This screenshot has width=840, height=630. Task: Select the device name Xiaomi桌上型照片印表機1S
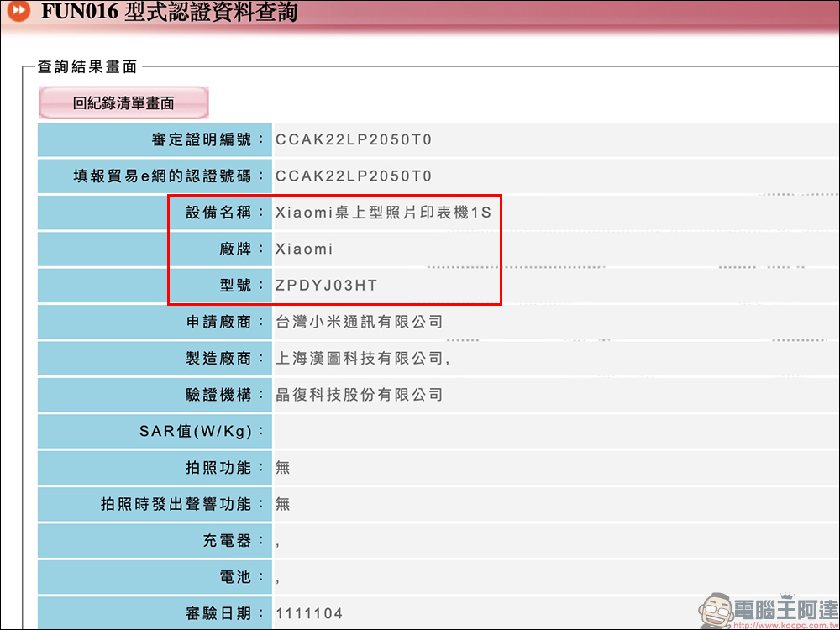point(383,213)
